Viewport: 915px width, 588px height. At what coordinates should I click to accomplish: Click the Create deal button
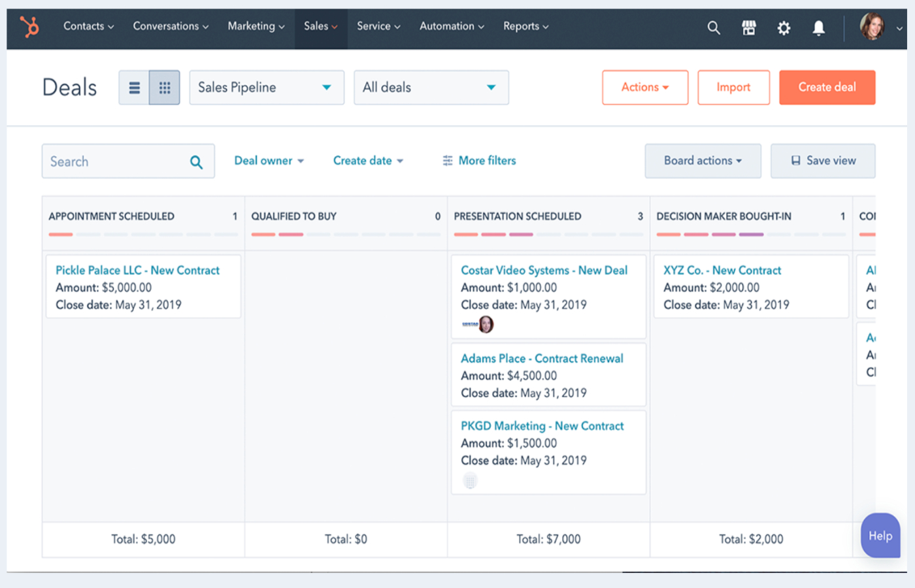(x=827, y=88)
